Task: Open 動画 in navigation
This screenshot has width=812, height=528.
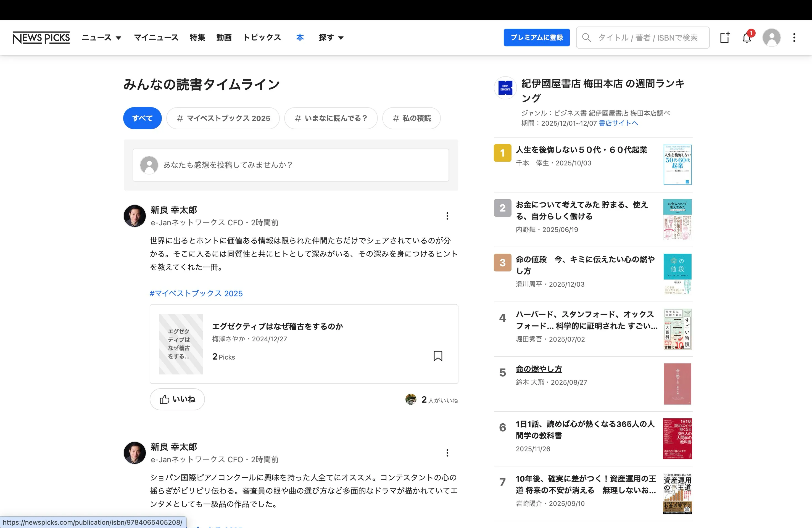Action: pyautogui.click(x=224, y=38)
